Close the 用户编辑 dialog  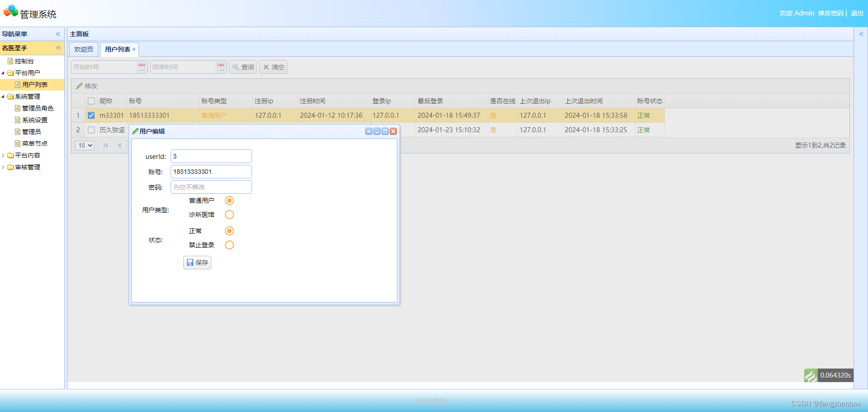[x=393, y=131]
